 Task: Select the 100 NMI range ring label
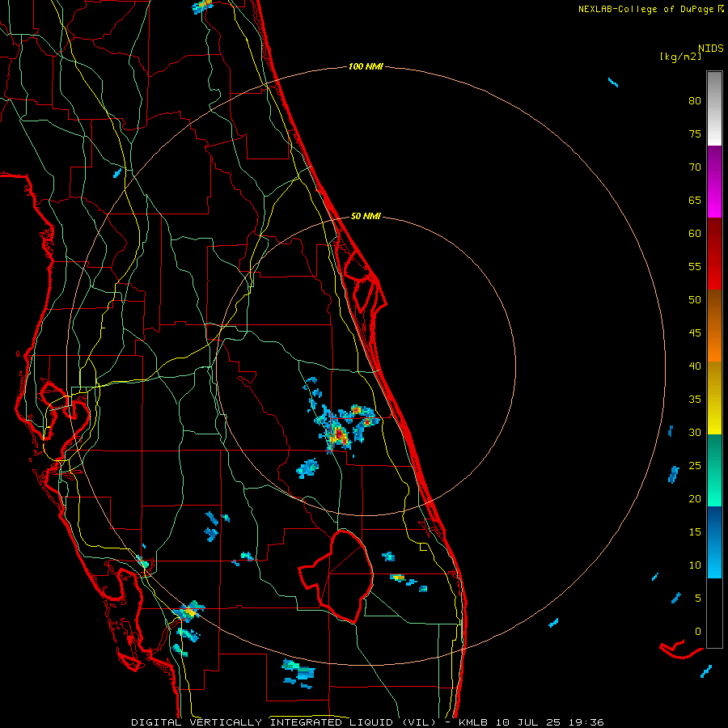(366, 66)
